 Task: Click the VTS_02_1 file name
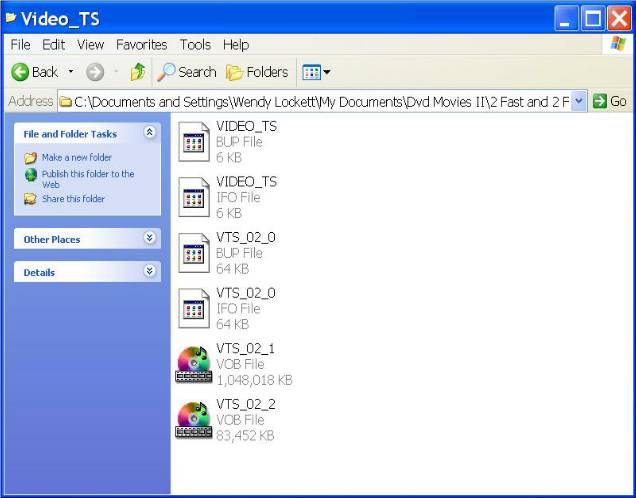coord(245,349)
